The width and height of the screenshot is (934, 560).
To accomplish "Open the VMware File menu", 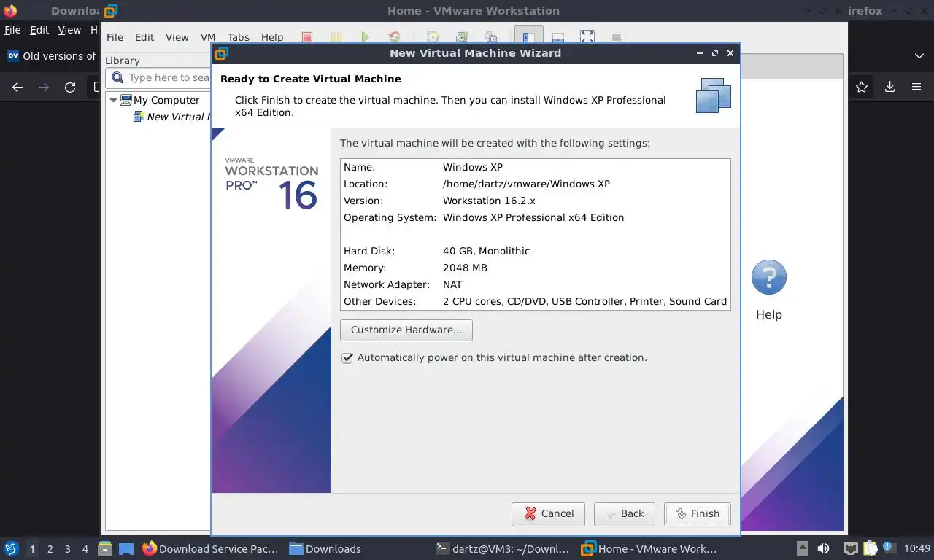I will (x=115, y=37).
